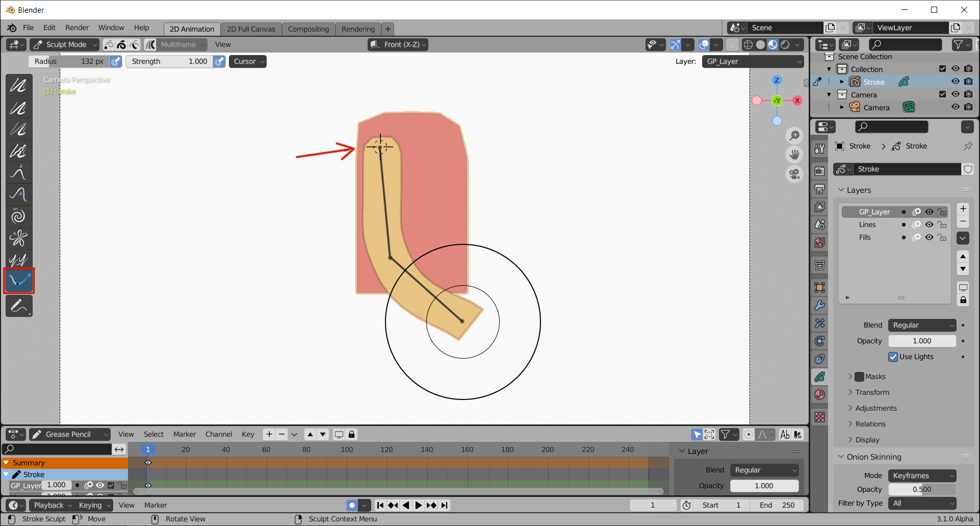Lock the GP_Layer in layers list
Viewport: 980px width, 526px height.
click(942, 212)
